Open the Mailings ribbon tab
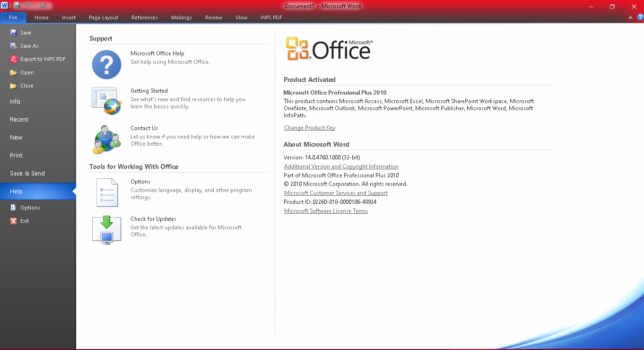 point(181,17)
